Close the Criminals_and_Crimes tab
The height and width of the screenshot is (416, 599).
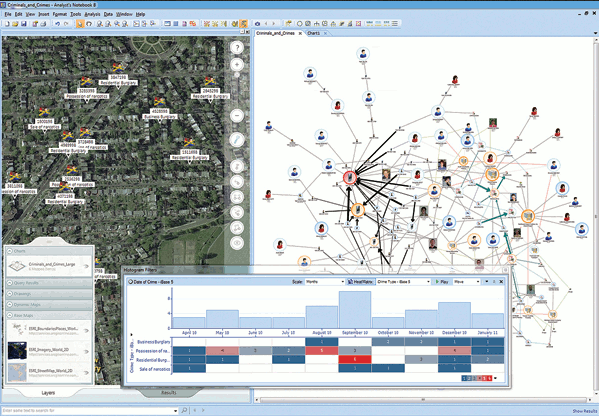300,33
